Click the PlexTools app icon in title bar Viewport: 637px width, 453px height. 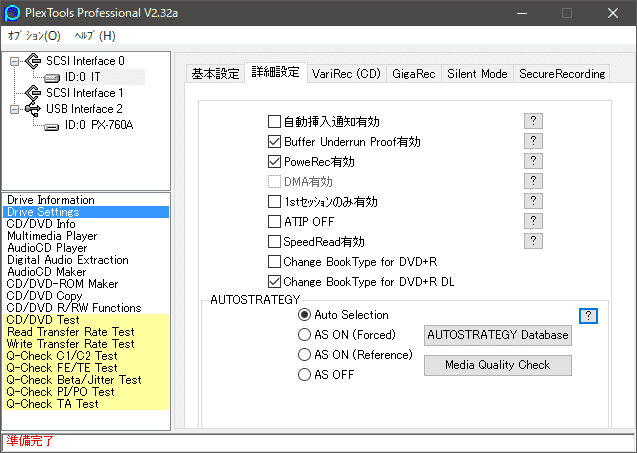[12, 13]
